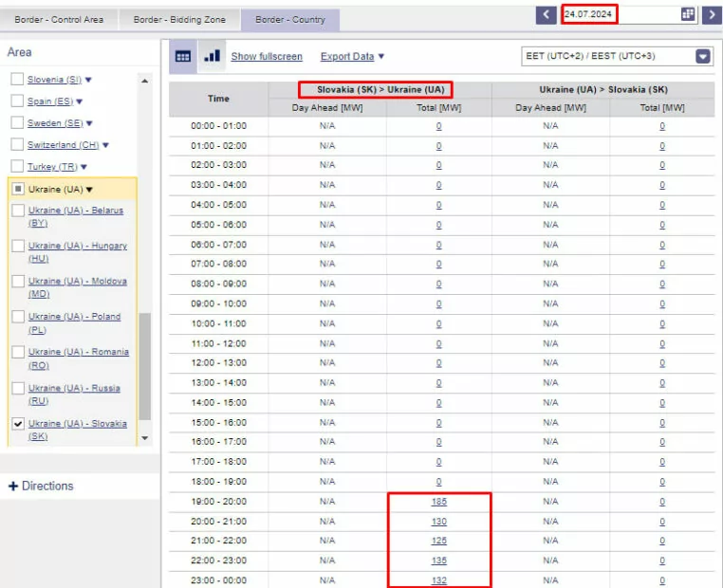This screenshot has width=723, height=588.
Task: Check the Slovenia (SI) checkbox
Action: 17,80
